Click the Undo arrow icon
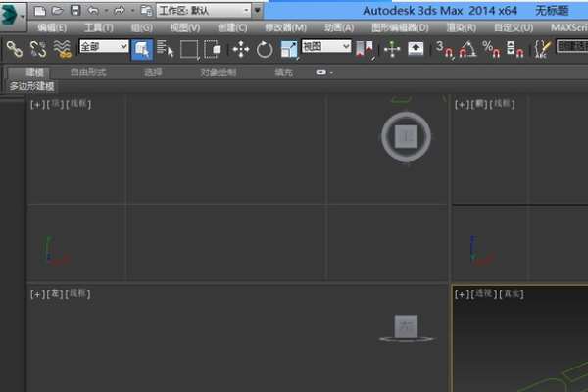Image resolution: width=588 pixels, height=392 pixels. pos(93,11)
